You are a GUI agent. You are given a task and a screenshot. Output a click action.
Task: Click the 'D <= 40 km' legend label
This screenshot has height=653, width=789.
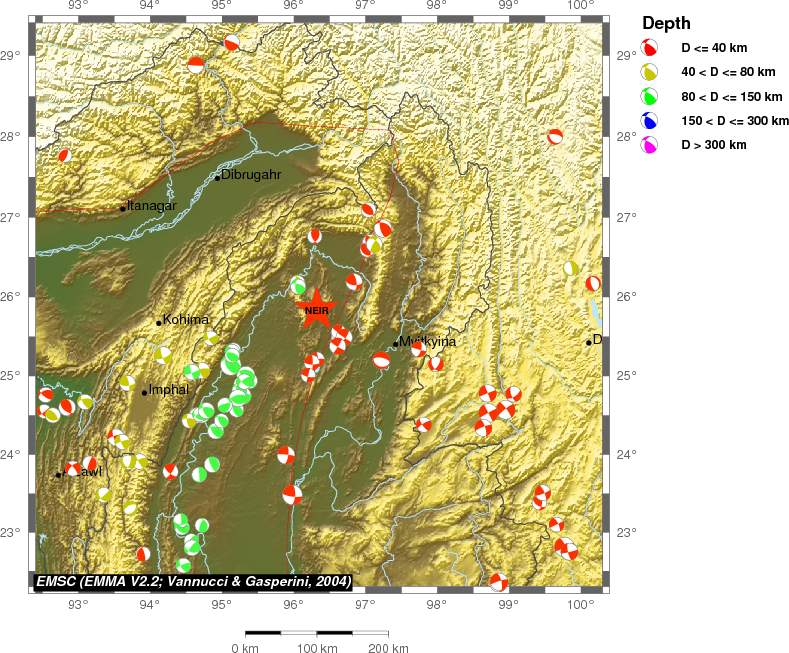[714, 48]
